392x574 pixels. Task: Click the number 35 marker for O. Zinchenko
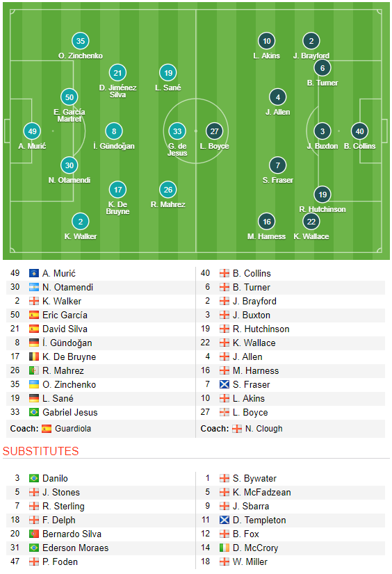pyautogui.click(x=81, y=41)
